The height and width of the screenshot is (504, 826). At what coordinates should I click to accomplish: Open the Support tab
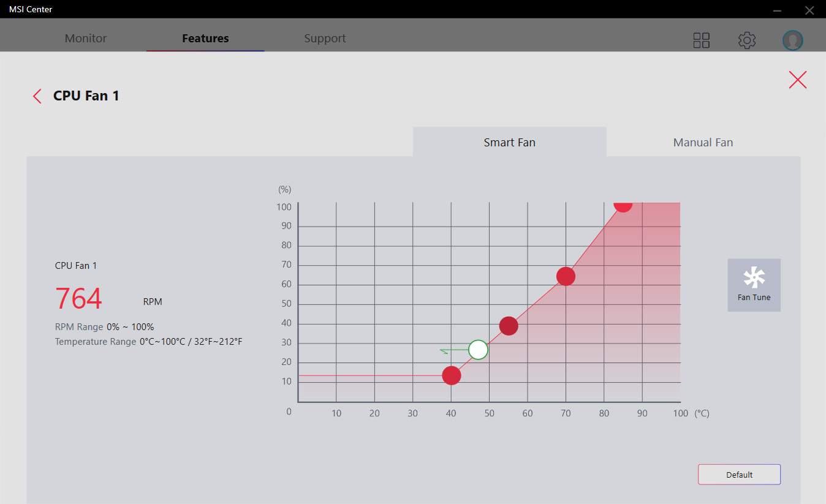325,38
